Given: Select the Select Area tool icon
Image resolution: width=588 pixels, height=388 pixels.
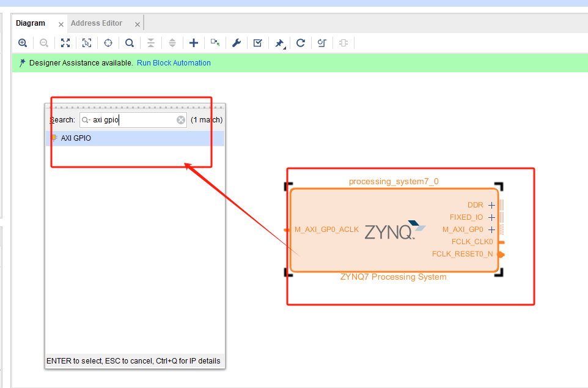Looking at the screenshot, I should pos(87,43).
